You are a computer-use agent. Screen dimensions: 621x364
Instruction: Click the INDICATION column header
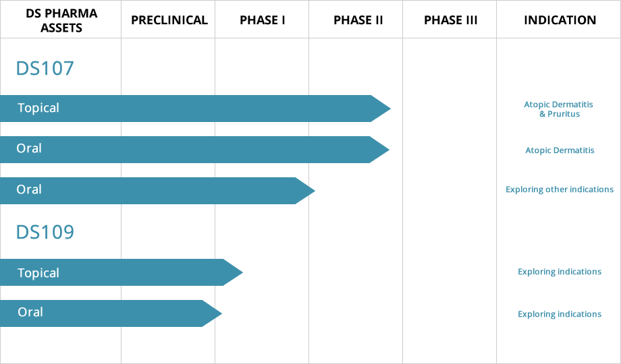[x=560, y=20]
